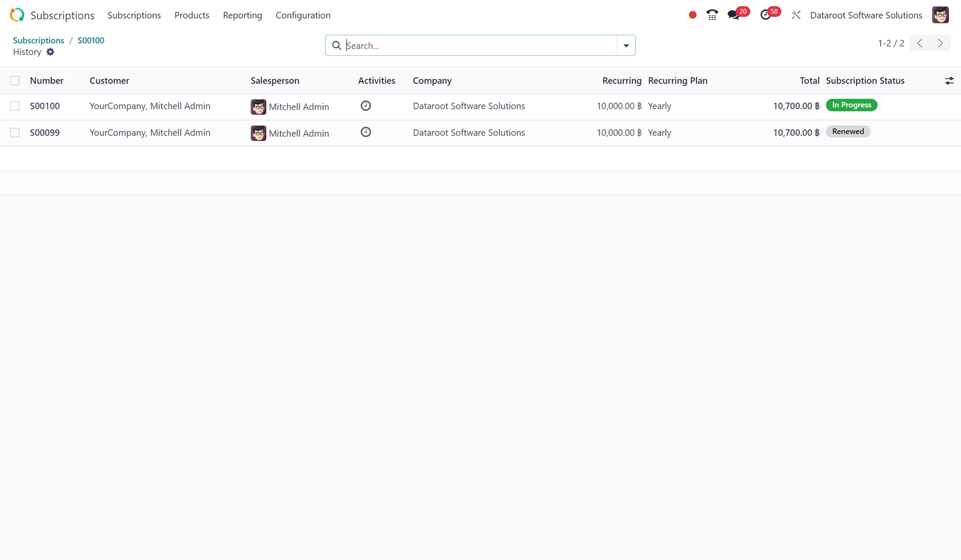Check the S00099 row checkbox
The width and height of the screenshot is (961, 560).
(x=15, y=133)
